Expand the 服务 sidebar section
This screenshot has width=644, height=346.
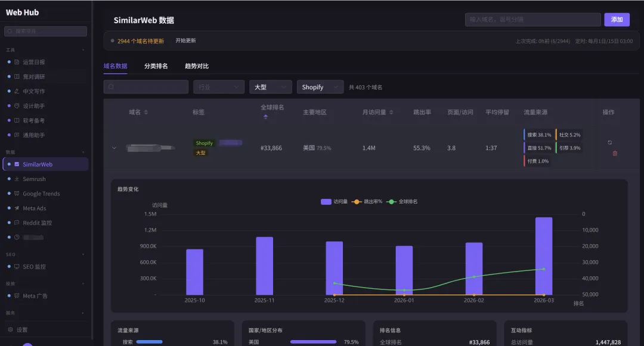point(83,313)
